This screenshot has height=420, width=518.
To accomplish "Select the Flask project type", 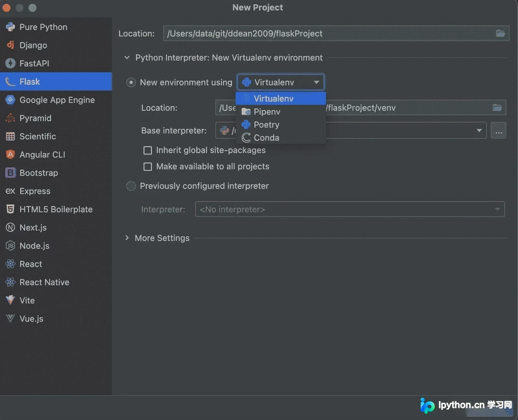I will tap(56, 82).
